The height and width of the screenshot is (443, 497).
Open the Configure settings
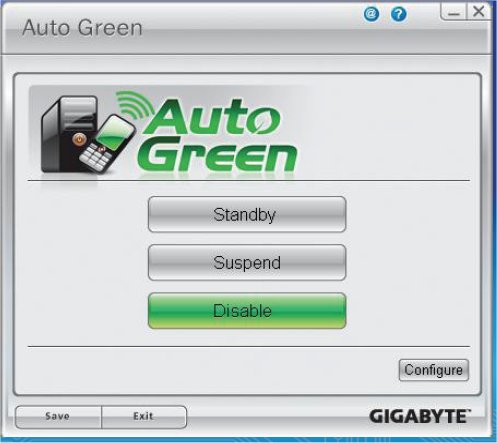coord(434,370)
